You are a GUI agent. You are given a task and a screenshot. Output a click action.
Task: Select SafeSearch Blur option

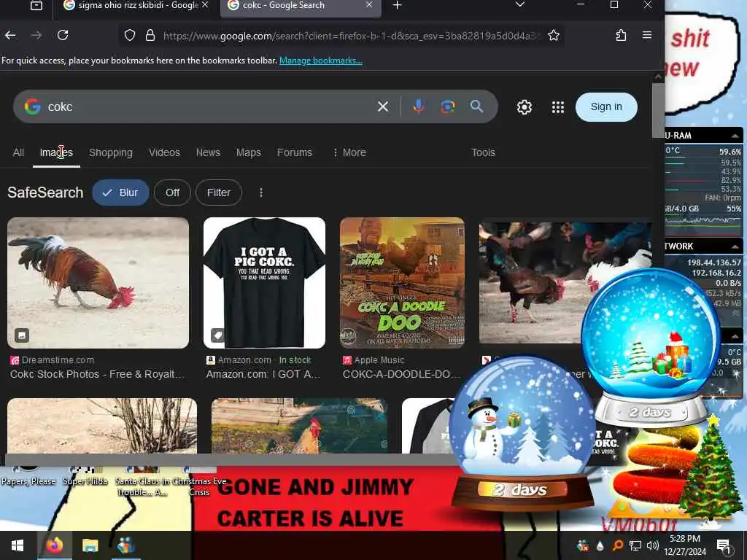(120, 192)
